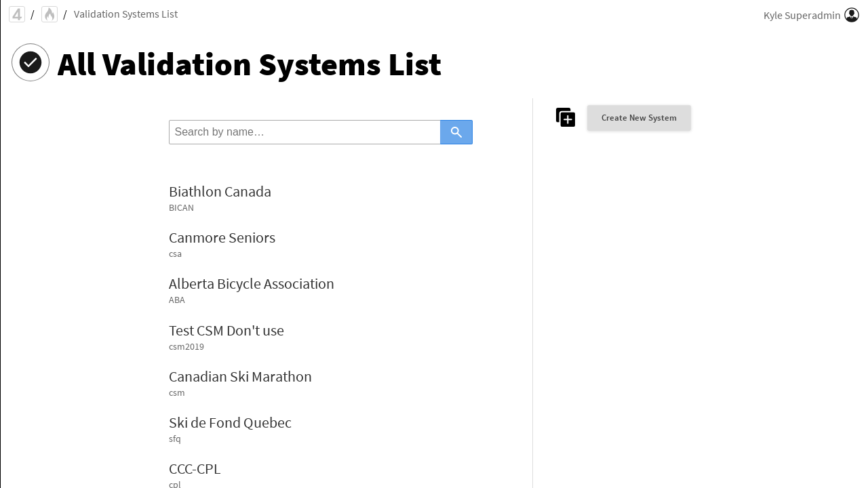Click the "4" logo breadcrumb icon
Screen dimensions: 868x488
click(17, 14)
